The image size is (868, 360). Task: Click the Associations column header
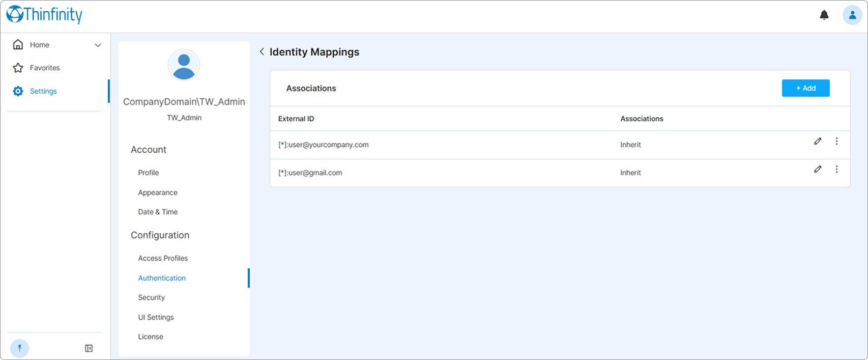point(642,119)
